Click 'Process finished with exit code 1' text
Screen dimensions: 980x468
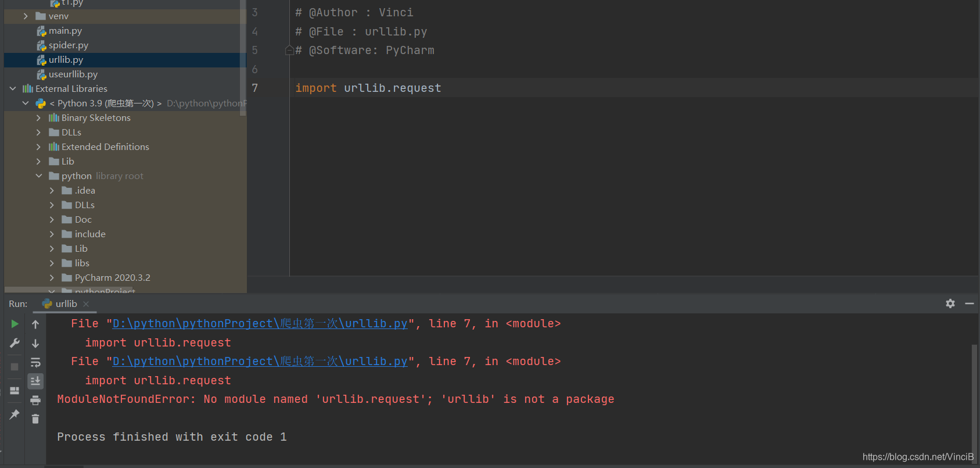[x=171, y=437]
